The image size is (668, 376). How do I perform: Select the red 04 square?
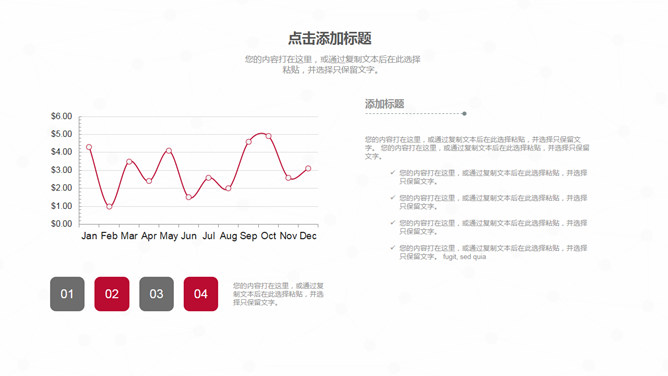pos(201,294)
